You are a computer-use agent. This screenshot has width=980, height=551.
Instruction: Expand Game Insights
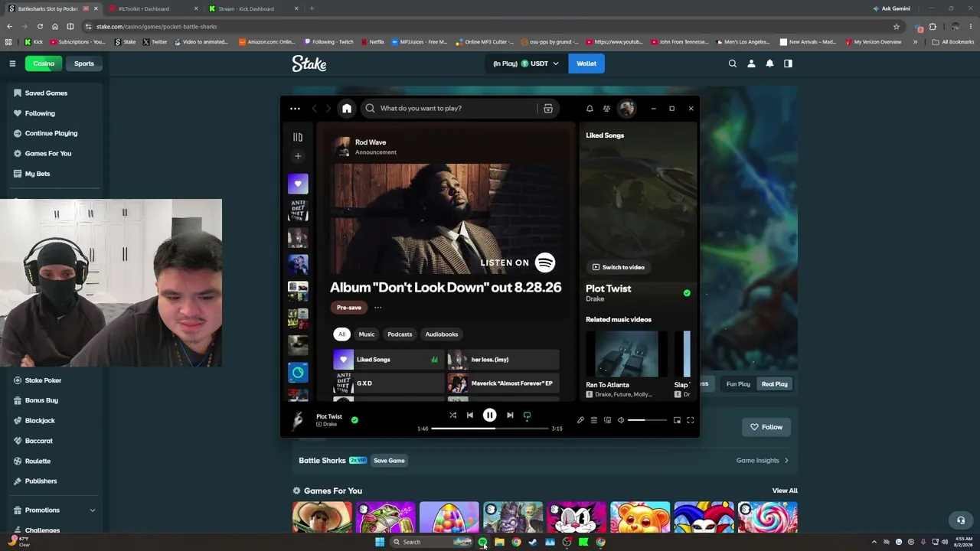coord(762,461)
